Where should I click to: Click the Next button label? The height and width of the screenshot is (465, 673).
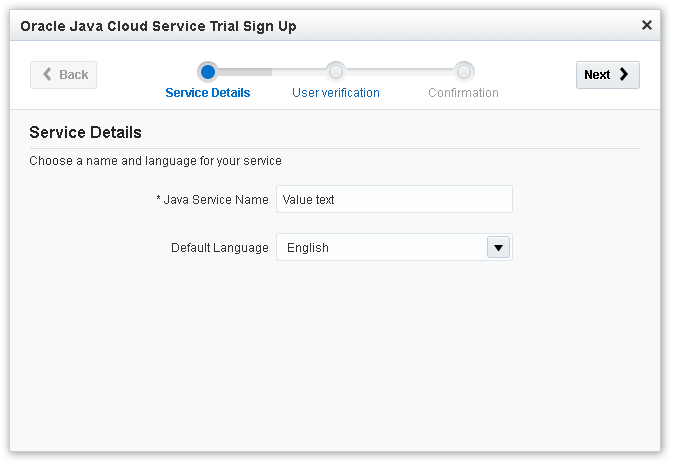point(597,75)
